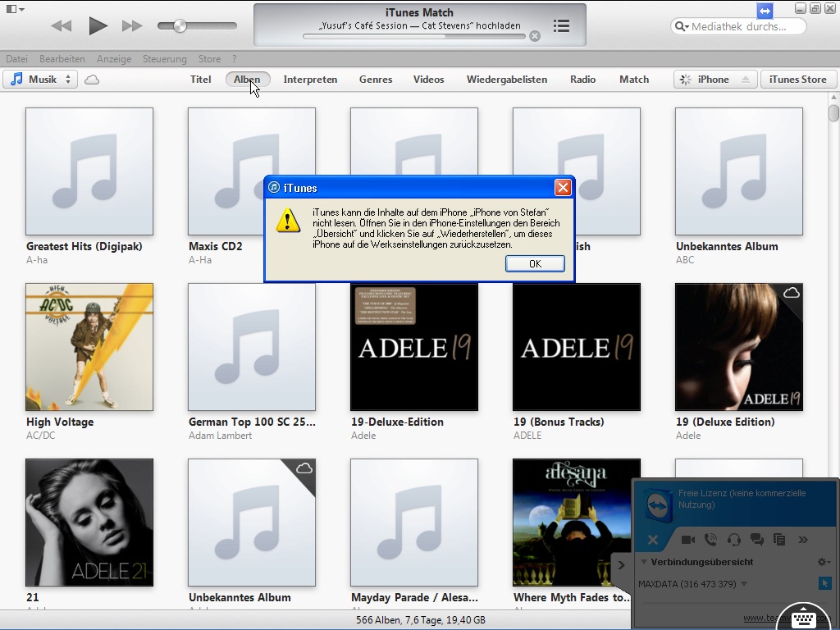Click the Fast-forward (next track) button
840x630 pixels.
pyautogui.click(x=132, y=26)
